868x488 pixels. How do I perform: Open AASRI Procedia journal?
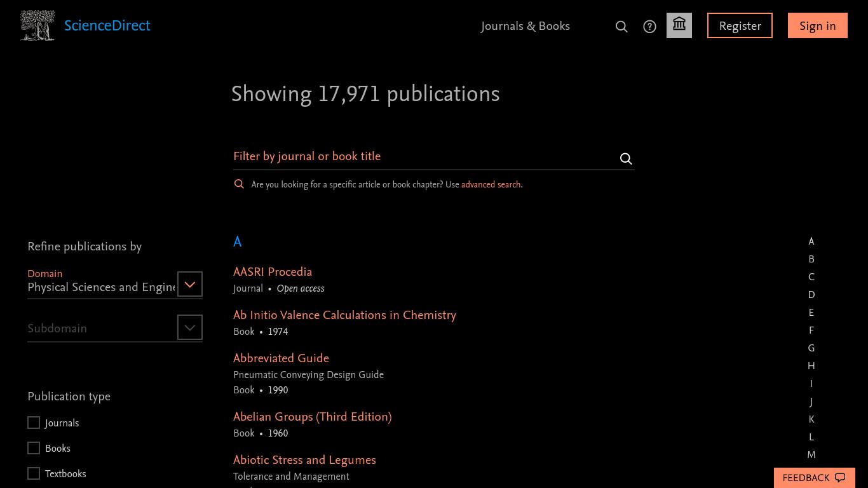(x=273, y=272)
